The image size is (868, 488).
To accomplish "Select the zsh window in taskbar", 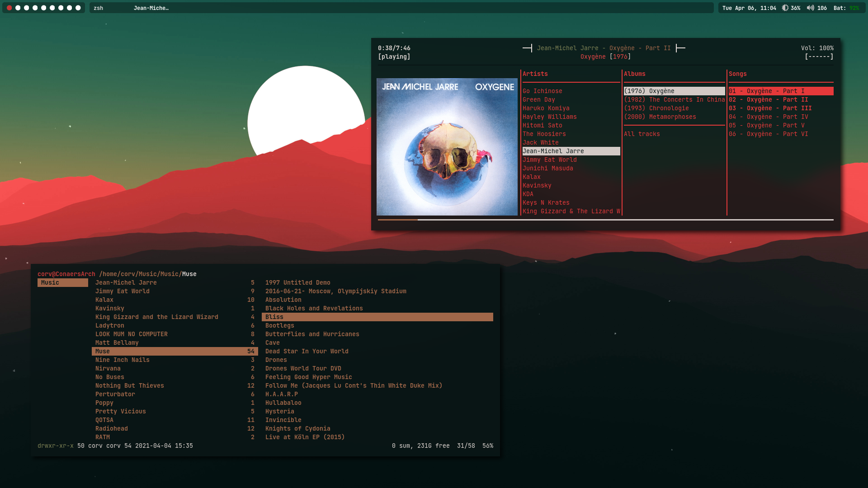I will coord(99,8).
